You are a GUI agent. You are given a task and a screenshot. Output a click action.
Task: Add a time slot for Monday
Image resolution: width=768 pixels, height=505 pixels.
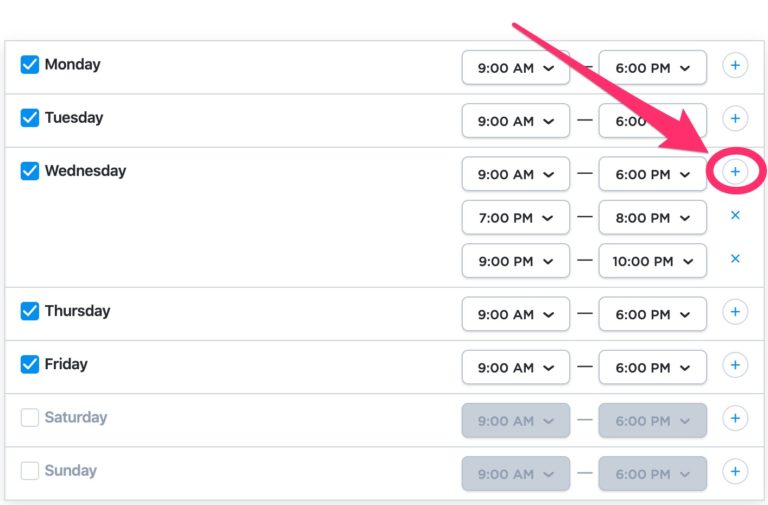click(735, 66)
